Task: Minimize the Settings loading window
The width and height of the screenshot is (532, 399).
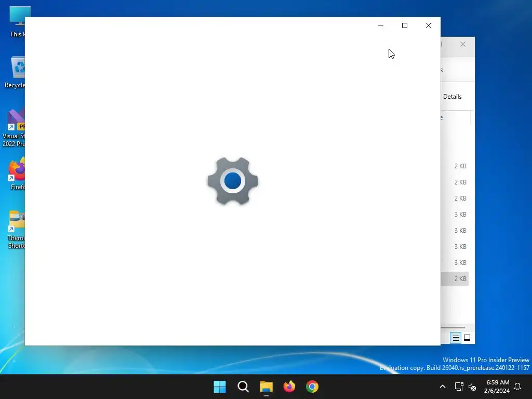Action: pyautogui.click(x=381, y=25)
